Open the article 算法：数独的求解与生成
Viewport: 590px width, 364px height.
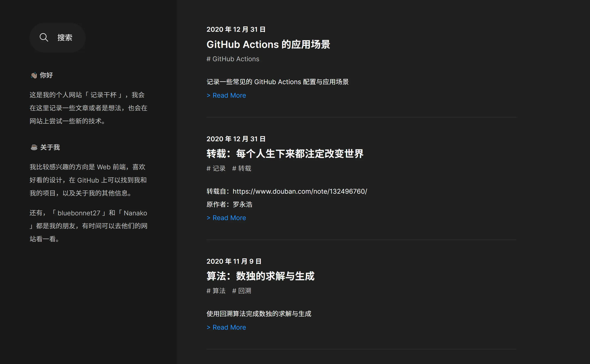coord(260,276)
